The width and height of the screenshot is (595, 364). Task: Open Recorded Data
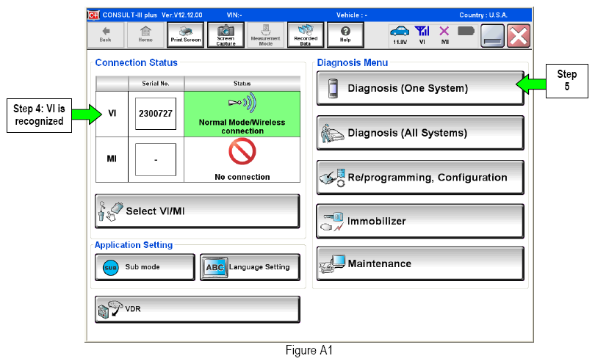click(x=306, y=35)
